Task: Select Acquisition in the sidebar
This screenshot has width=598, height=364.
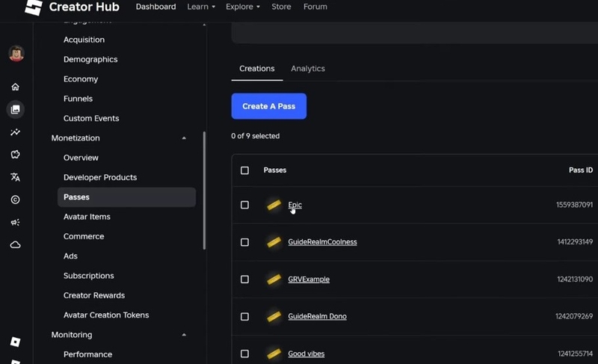Action: tap(84, 40)
